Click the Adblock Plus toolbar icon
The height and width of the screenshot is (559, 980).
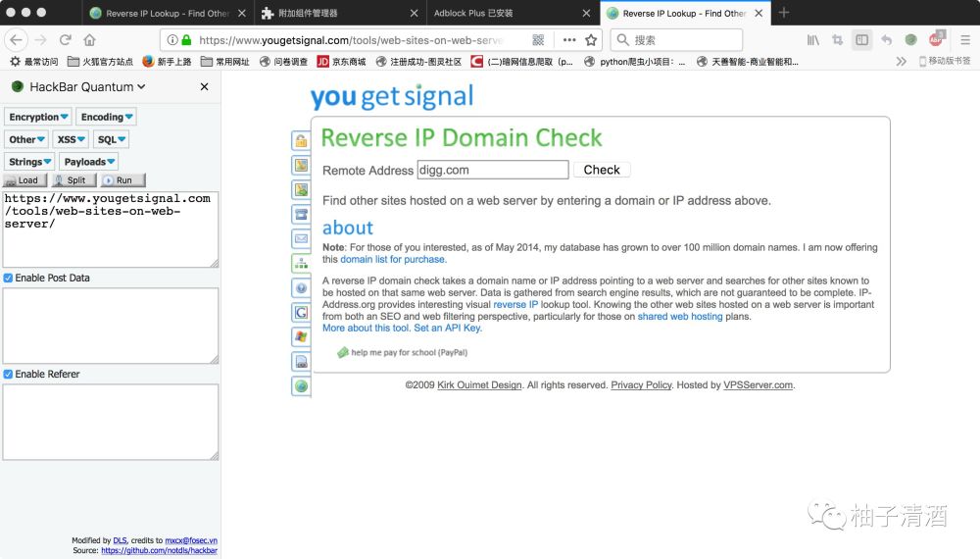(936, 39)
